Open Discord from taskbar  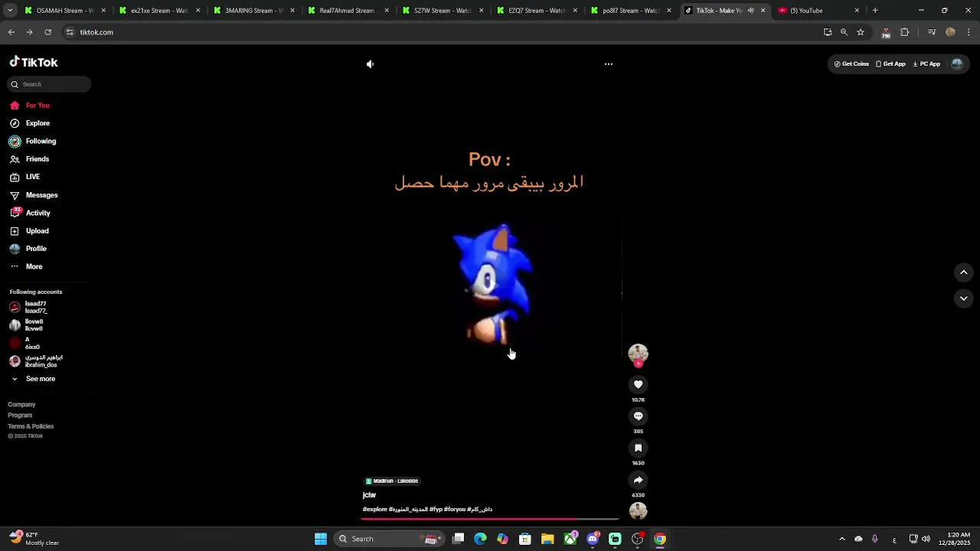593,539
